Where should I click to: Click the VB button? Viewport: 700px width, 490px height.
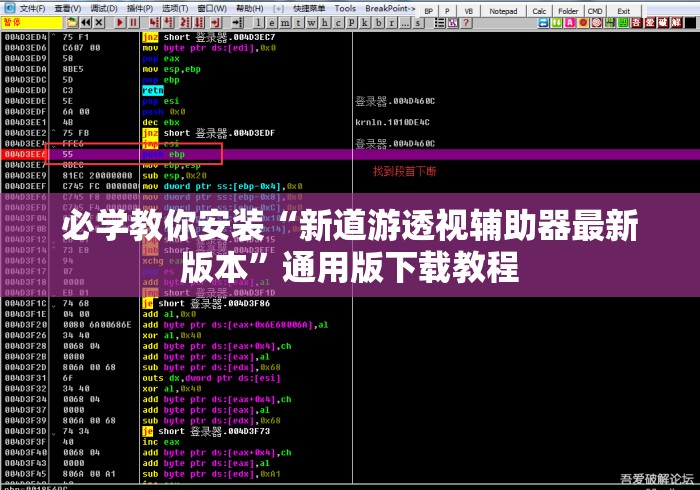pyautogui.click(x=468, y=11)
